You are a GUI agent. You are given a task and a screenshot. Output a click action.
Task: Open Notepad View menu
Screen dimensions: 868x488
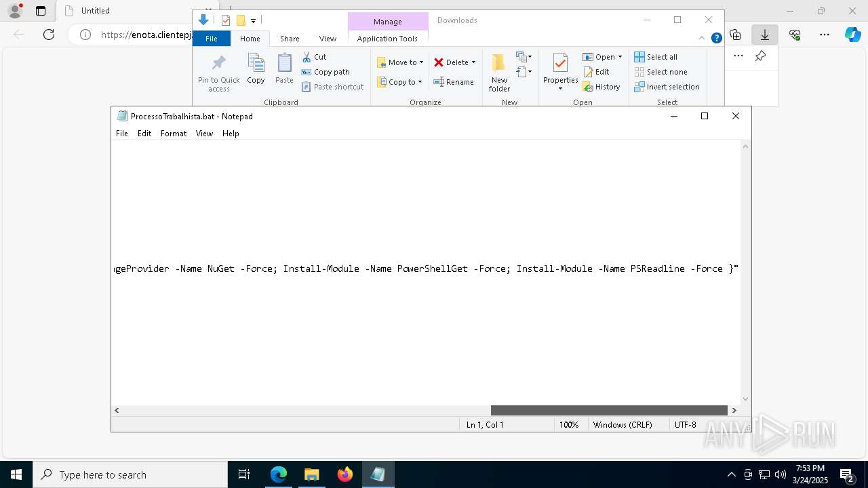tap(204, 134)
